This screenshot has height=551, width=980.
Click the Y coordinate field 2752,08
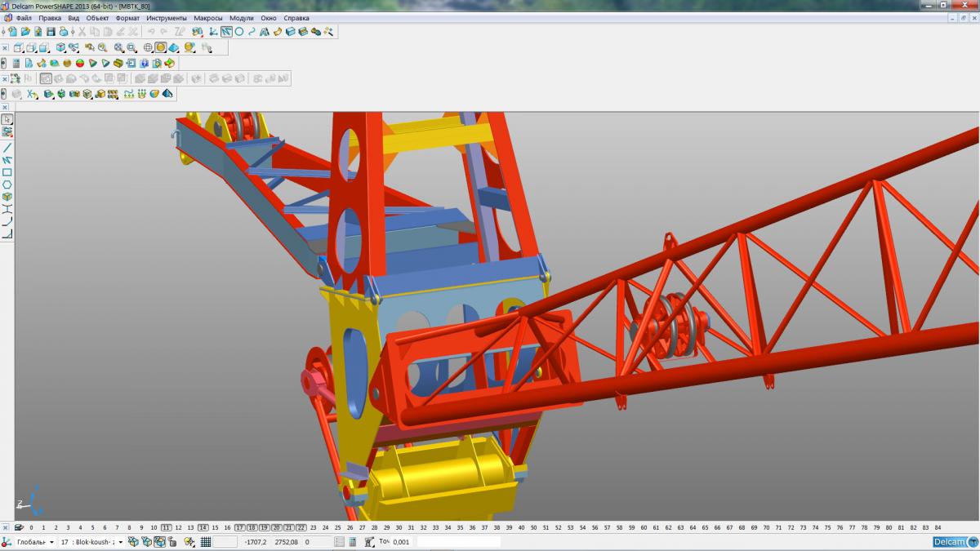pyautogui.click(x=286, y=541)
